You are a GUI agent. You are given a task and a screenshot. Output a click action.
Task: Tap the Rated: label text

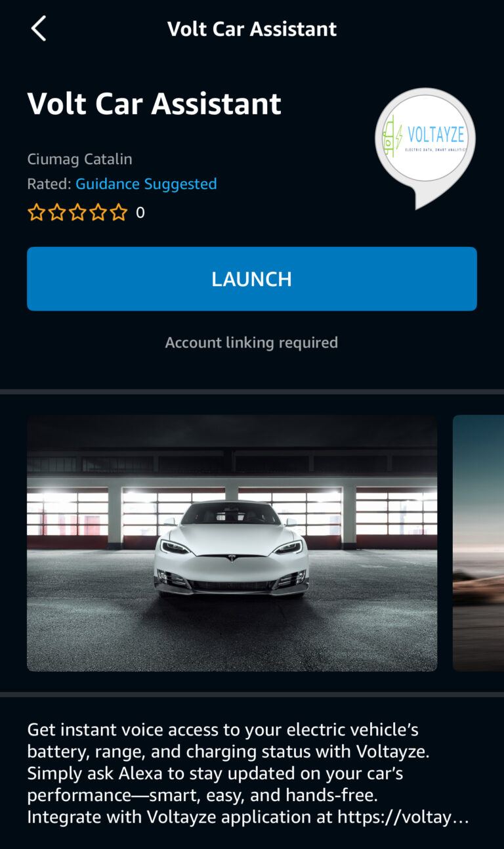point(49,184)
